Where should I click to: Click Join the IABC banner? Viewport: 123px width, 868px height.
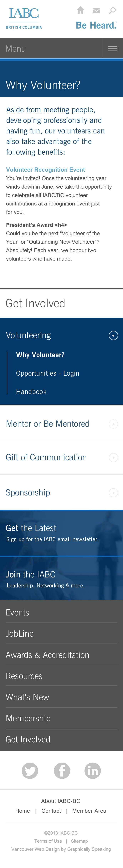[62, 578]
